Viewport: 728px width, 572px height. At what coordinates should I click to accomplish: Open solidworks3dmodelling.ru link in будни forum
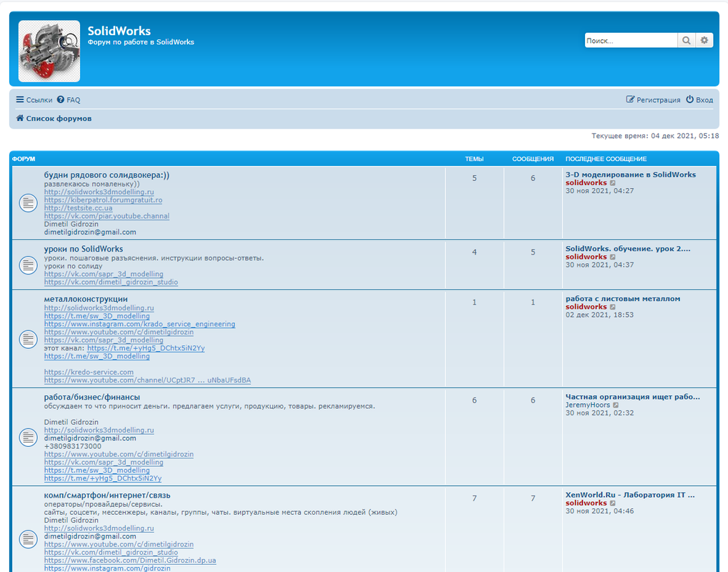[99, 192]
